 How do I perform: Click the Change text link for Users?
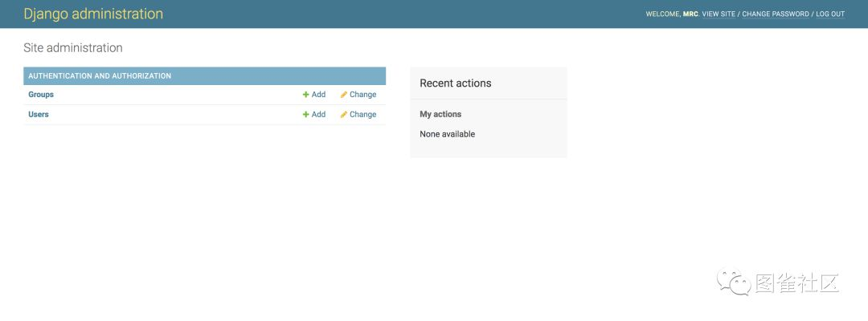(363, 115)
